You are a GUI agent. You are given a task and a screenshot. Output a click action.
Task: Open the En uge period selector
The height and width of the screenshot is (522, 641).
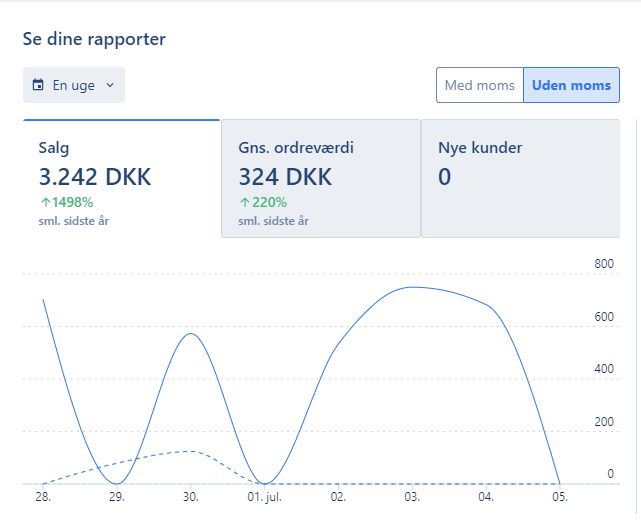[x=74, y=85]
